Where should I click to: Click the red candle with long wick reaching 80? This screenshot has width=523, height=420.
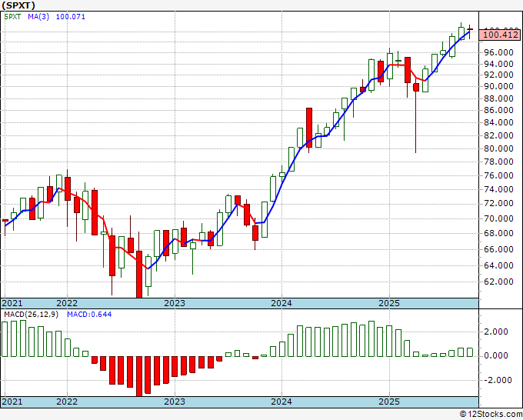coord(416,88)
